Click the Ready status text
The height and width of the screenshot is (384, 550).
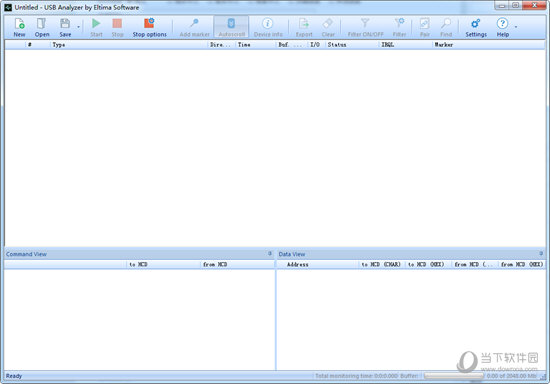(x=14, y=376)
